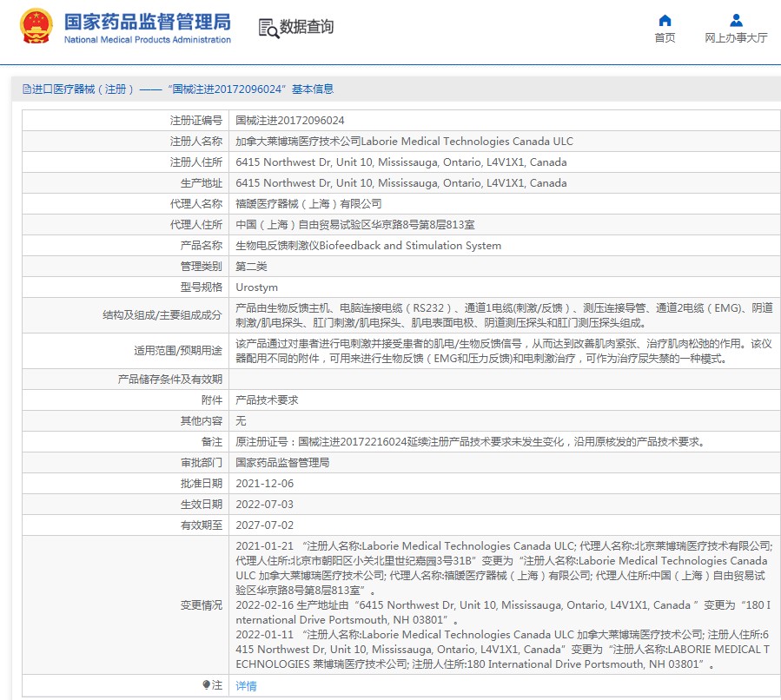This screenshot has width=781, height=700.
Task: Click the 生产地址 row label
Action: click(202, 183)
